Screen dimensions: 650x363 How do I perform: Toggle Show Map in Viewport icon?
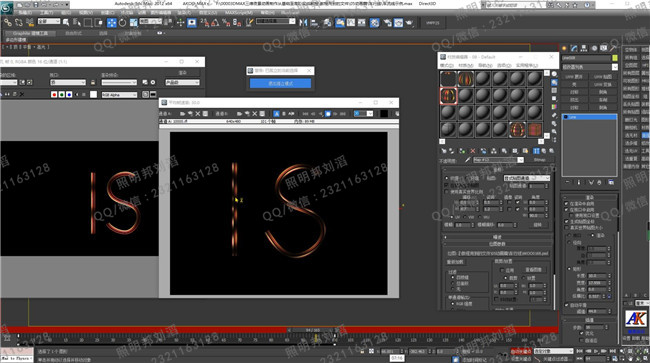[x=525, y=151]
